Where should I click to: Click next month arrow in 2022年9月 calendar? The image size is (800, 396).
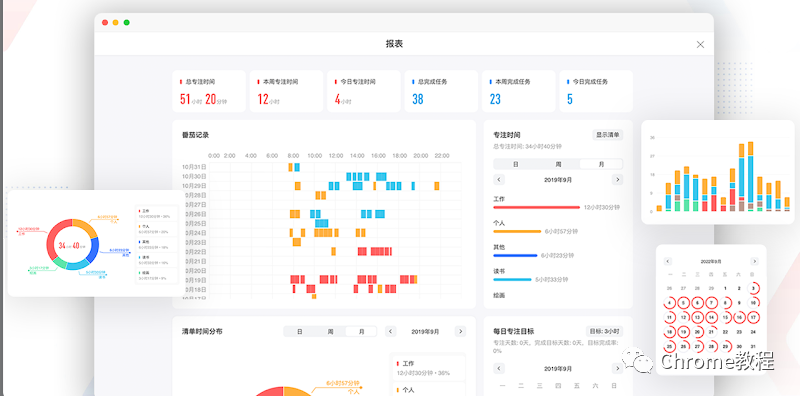754,261
